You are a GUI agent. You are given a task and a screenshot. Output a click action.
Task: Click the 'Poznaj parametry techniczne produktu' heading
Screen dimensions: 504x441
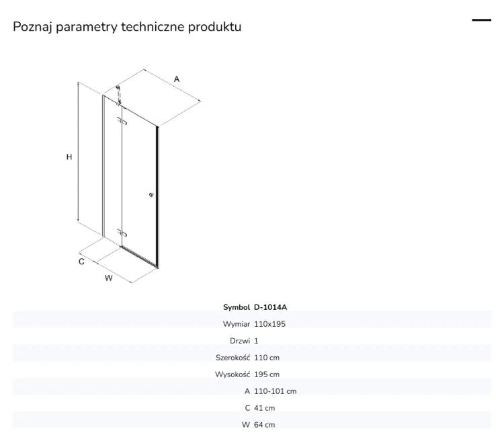(127, 27)
